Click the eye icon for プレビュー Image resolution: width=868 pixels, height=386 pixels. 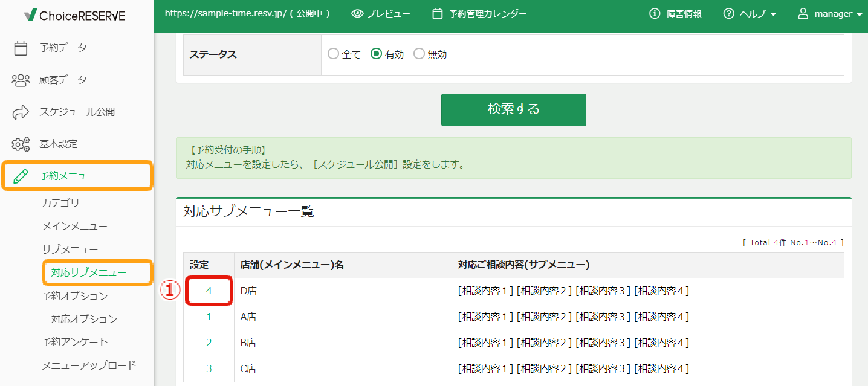357,13
